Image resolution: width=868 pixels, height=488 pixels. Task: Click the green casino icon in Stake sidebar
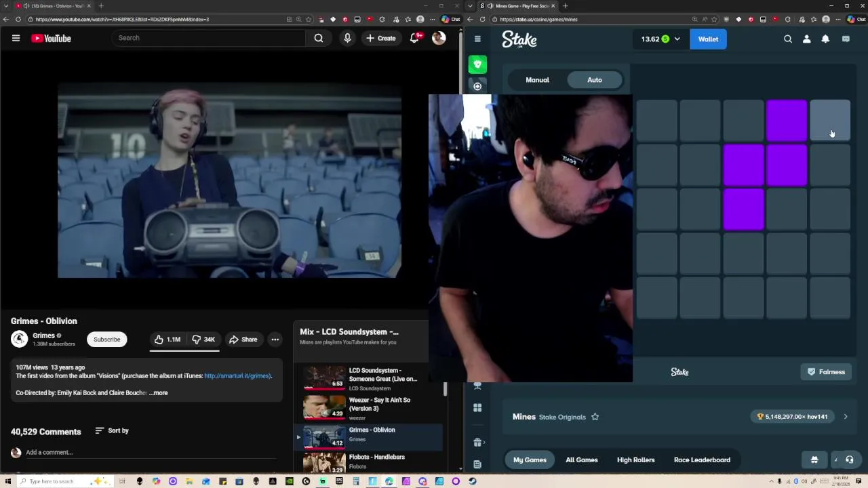477,64
